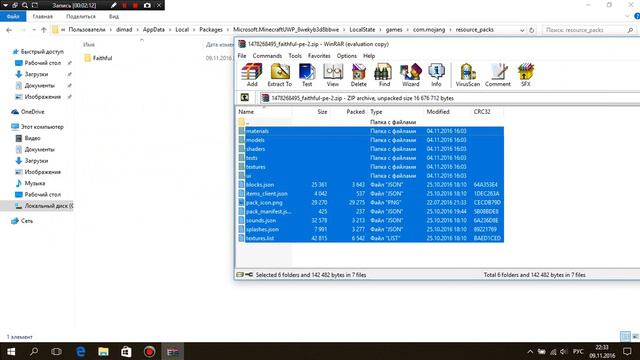Screen dimensions: 640x360
Task: Open the WinRAR File menu
Action: tap(242, 56)
